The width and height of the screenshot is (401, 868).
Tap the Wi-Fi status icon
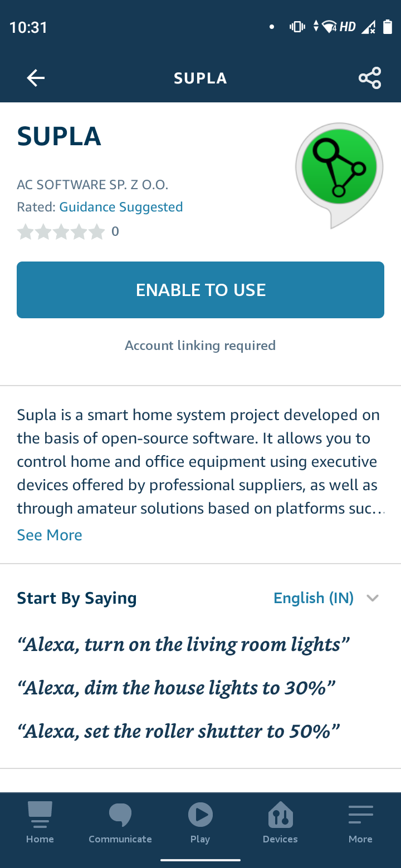pos(328,26)
